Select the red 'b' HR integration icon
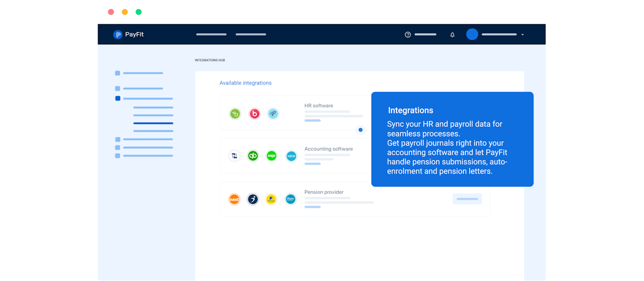Image resolution: width=644 pixels, height=281 pixels. (254, 114)
